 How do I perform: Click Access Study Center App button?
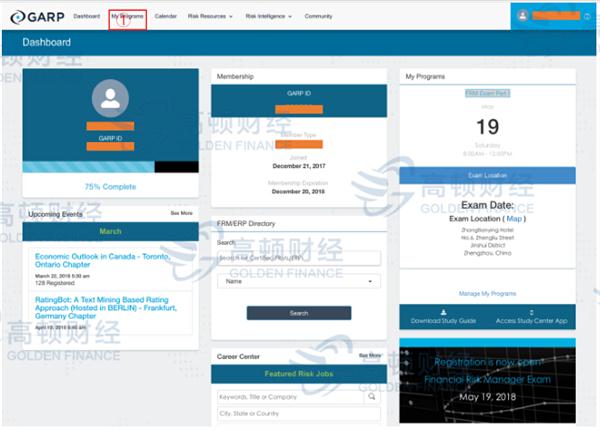532,317
